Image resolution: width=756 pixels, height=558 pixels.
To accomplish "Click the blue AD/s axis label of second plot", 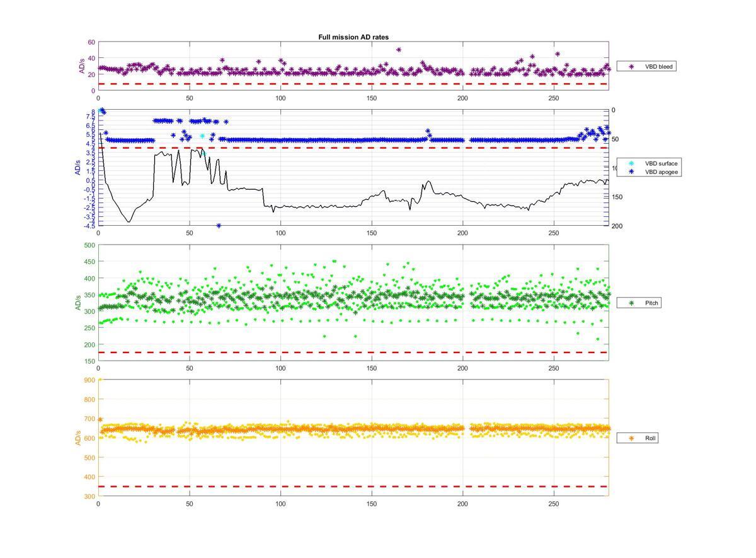I will click(x=78, y=168).
